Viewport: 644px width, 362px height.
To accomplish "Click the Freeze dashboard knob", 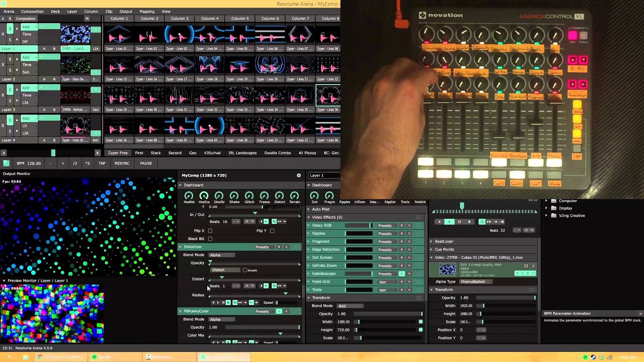I will click(264, 196).
